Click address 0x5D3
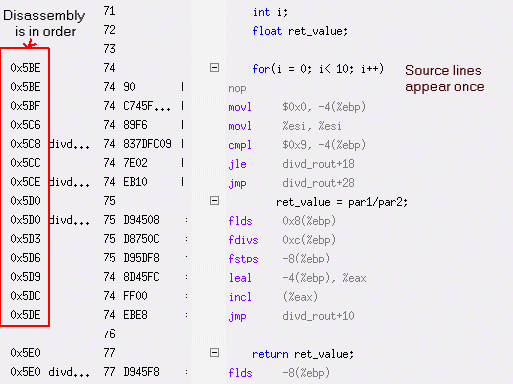The width and height of the screenshot is (513, 384). (x=25, y=239)
